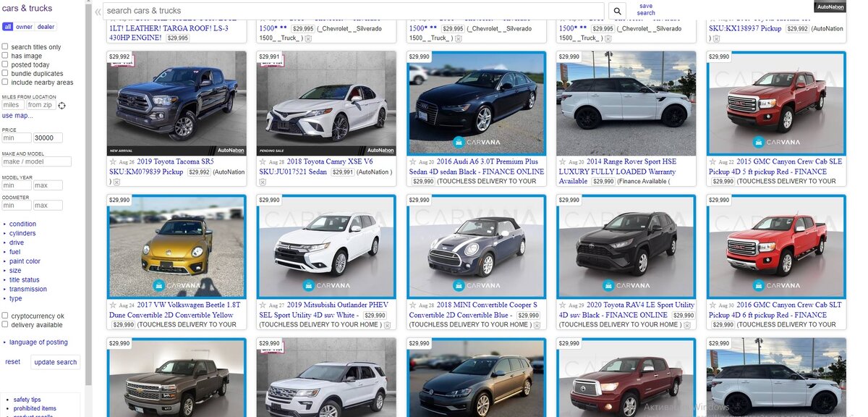The height and width of the screenshot is (417, 868).
Task: Click the 'reset' link
Action: tap(13, 362)
